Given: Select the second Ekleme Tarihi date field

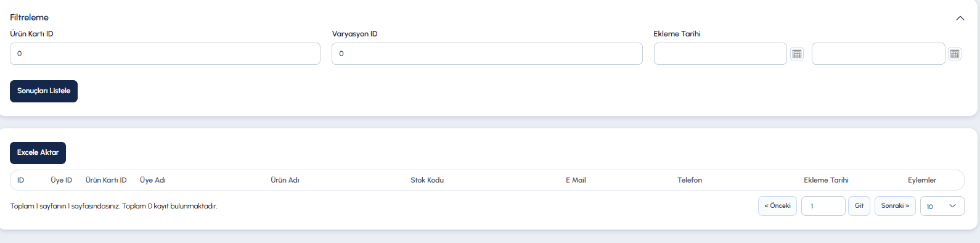Looking at the screenshot, I should coord(878,54).
